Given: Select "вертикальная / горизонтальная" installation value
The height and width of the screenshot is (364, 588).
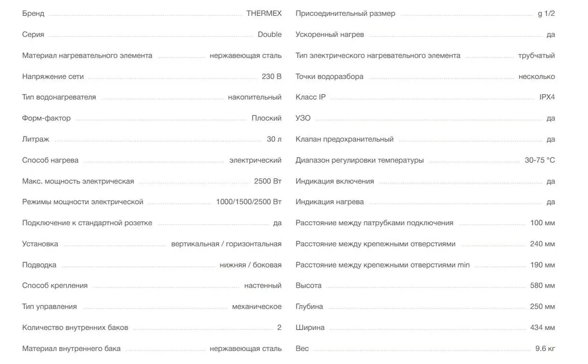Looking at the screenshot, I should 226,243.
